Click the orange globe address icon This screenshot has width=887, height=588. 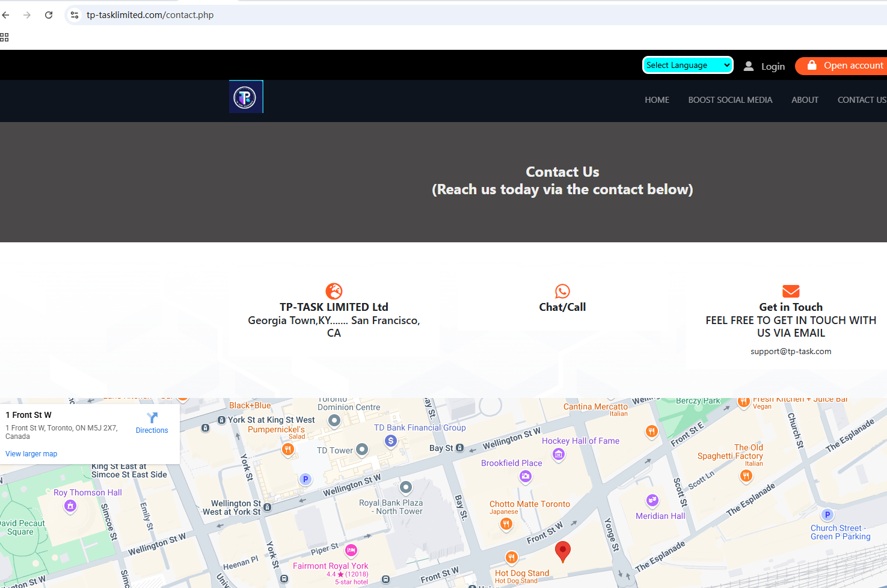(334, 291)
